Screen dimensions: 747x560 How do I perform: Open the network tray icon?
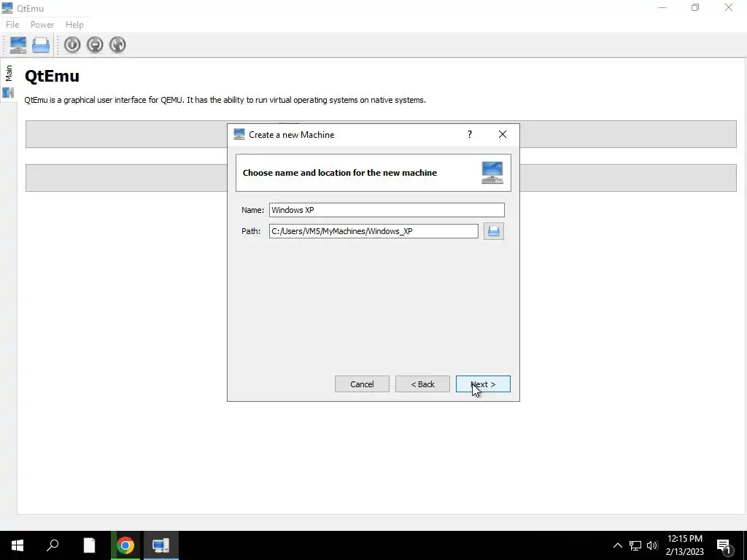tap(635, 545)
